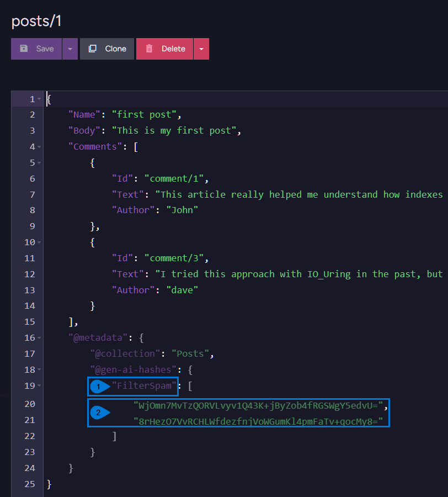Click the "comment/1" Id value
Screen dimensions: 448x497
(x=174, y=179)
